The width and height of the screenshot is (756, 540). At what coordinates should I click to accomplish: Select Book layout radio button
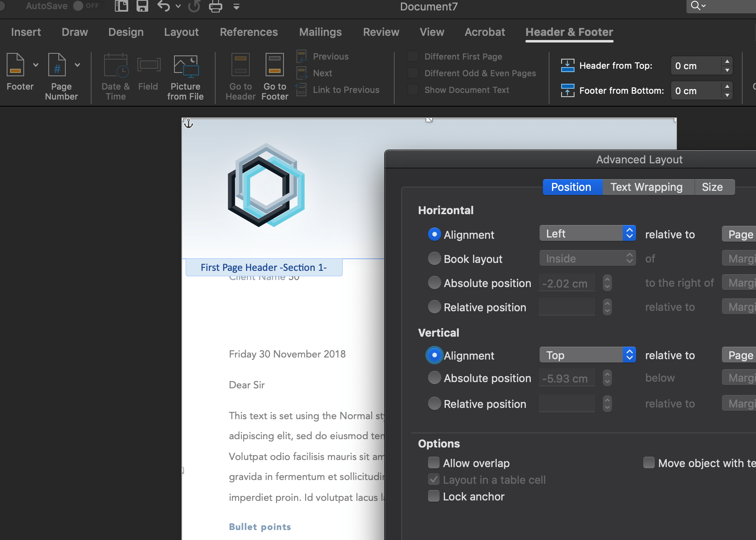(434, 258)
